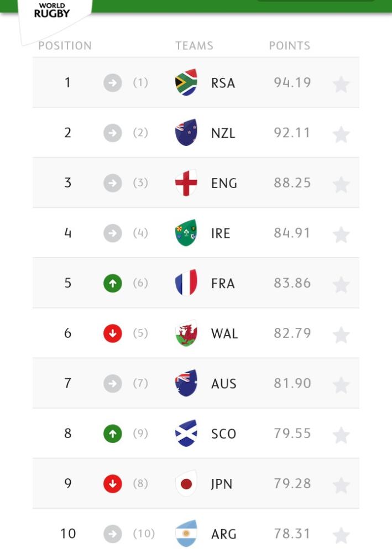Viewport: 392px width, 553px height.
Task: Click the New Zealand flag icon
Action: click(x=186, y=133)
